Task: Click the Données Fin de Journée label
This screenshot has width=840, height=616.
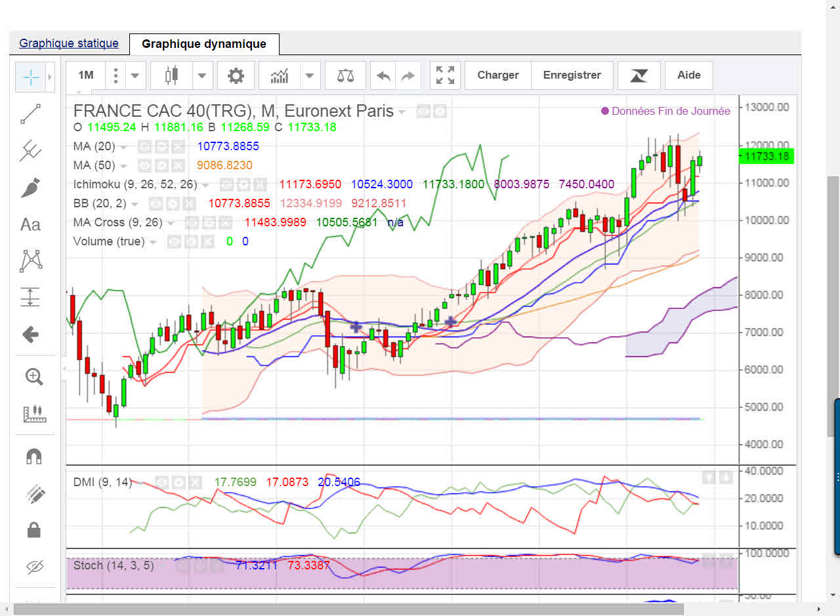Action: [671, 111]
